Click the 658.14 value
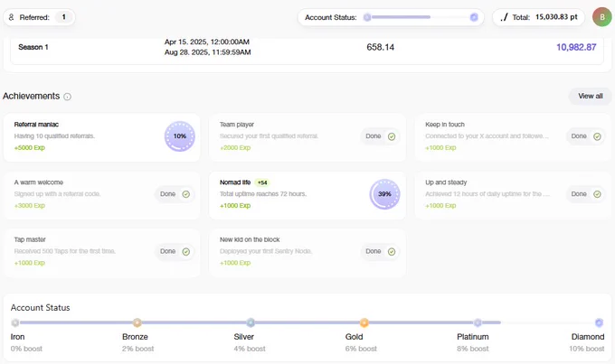The height and width of the screenshot is (364, 615). pos(381,47)
